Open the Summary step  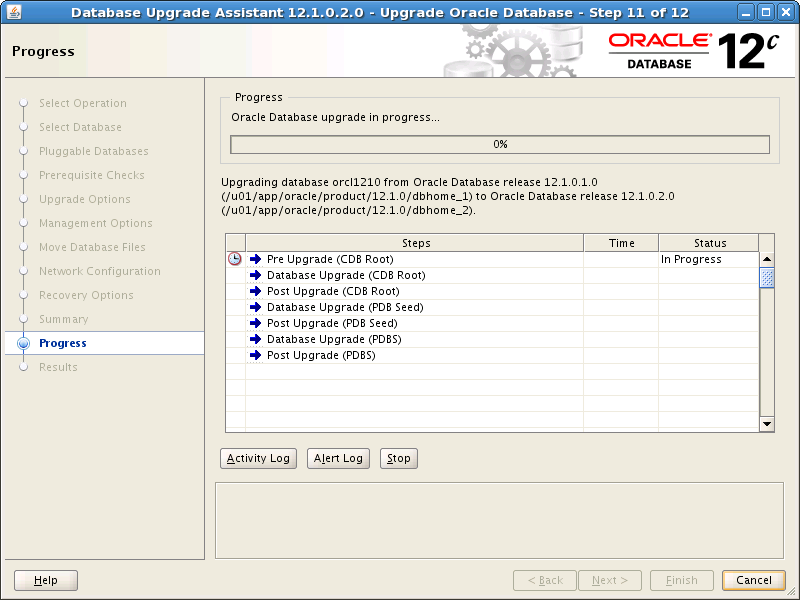click(64, 319)
